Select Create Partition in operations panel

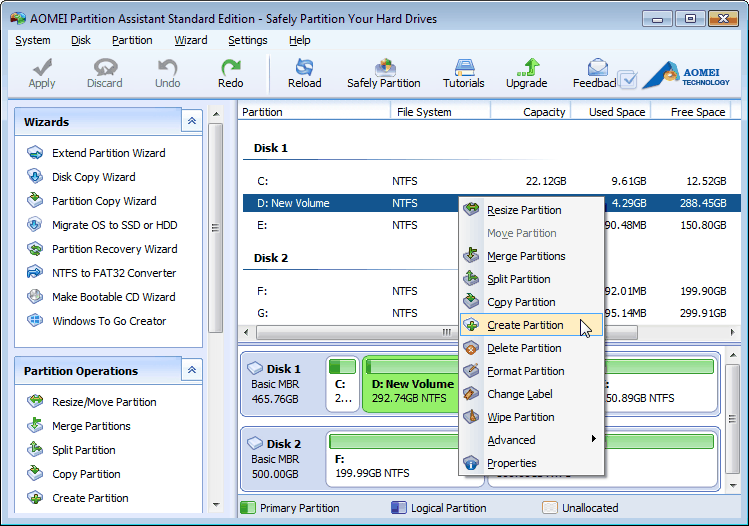coord(90,498)
